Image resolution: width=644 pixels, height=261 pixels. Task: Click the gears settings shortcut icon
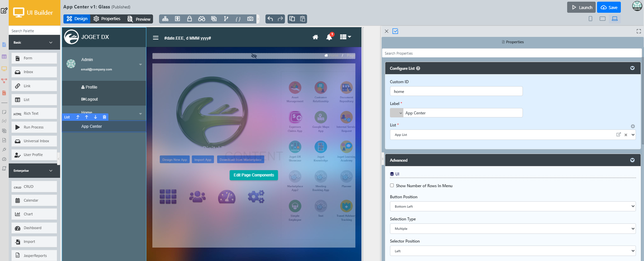click(x=256, y=197)
